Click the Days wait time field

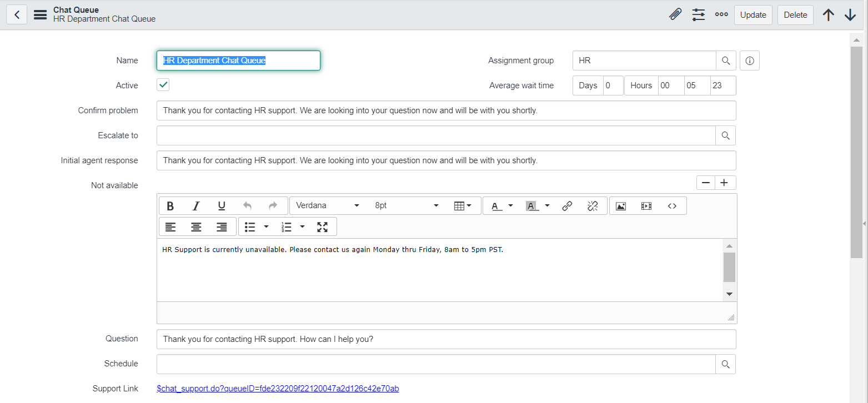tap(613, 85)
